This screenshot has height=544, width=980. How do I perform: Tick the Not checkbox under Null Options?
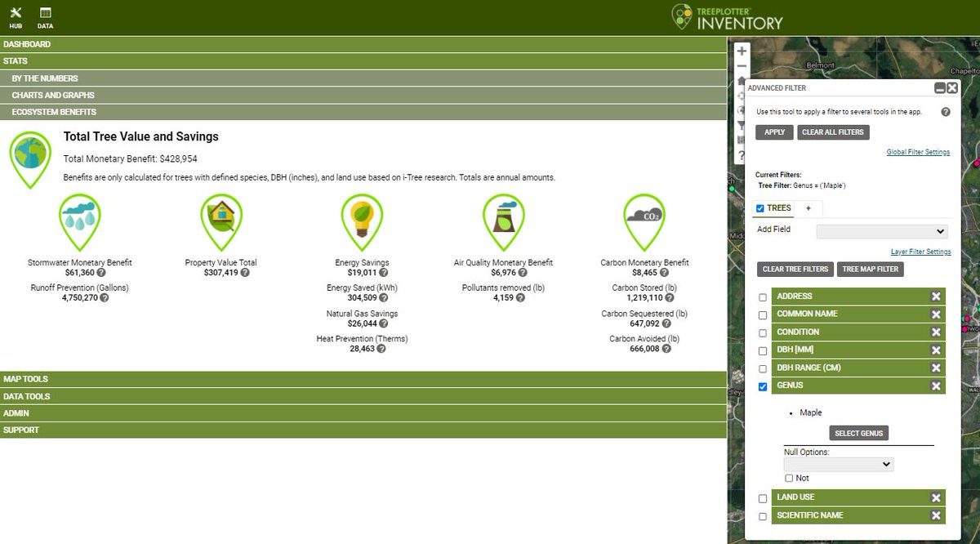pos(789,478)
